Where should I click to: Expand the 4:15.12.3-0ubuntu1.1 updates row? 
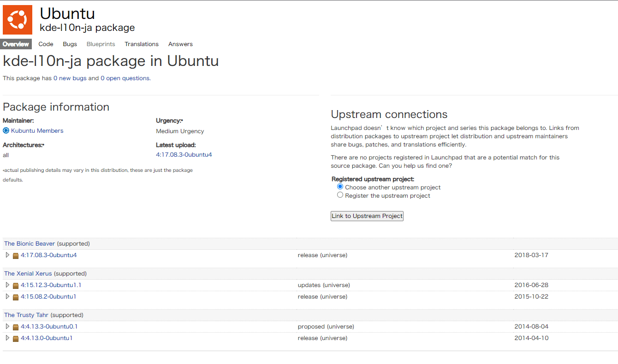pyautogui.click(x=7, y=285)
